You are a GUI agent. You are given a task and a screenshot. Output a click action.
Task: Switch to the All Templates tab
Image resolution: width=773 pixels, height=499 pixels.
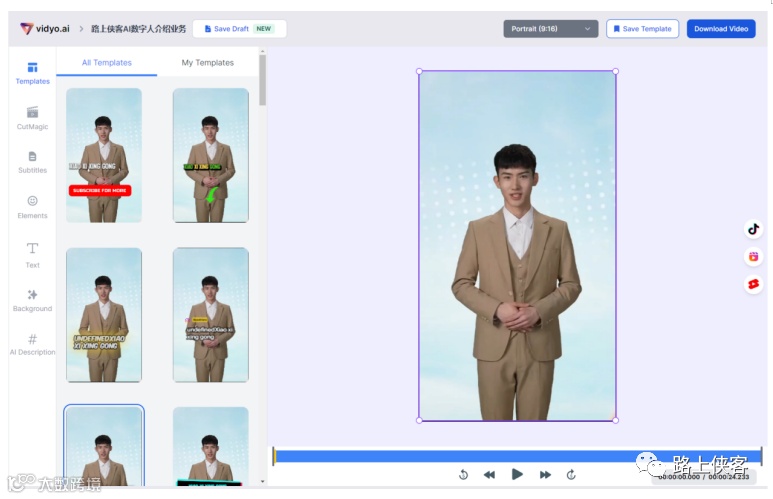coord(106,63)
